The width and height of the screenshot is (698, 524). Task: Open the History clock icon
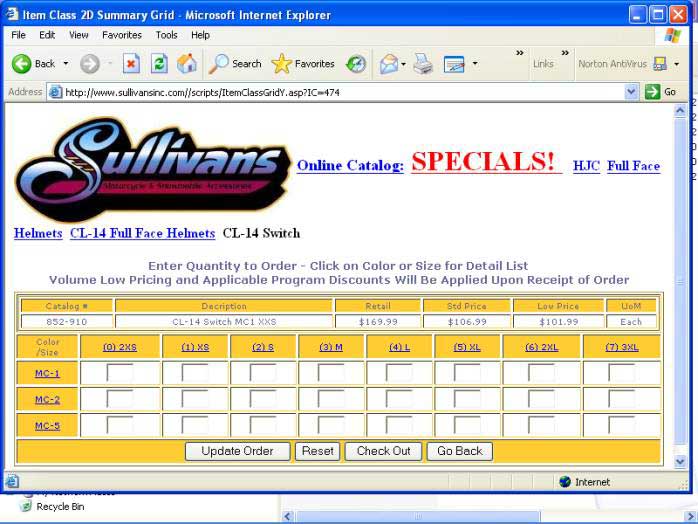tap(356, 64)
